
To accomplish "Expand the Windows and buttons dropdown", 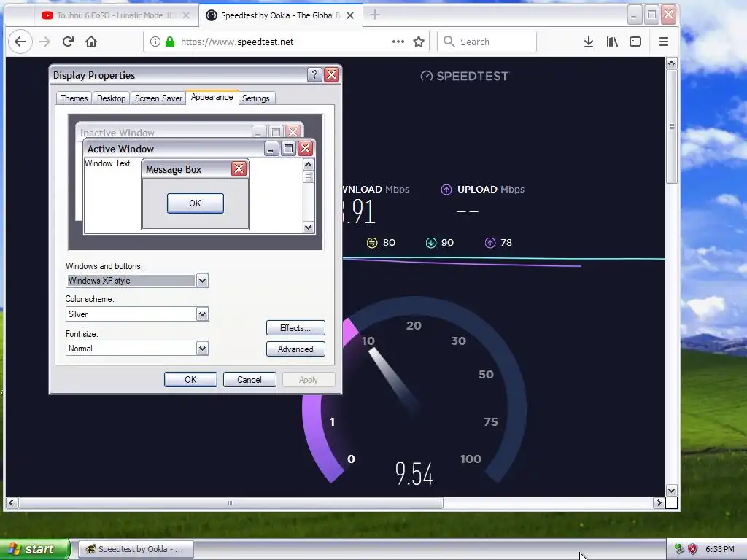I will 203,281.
